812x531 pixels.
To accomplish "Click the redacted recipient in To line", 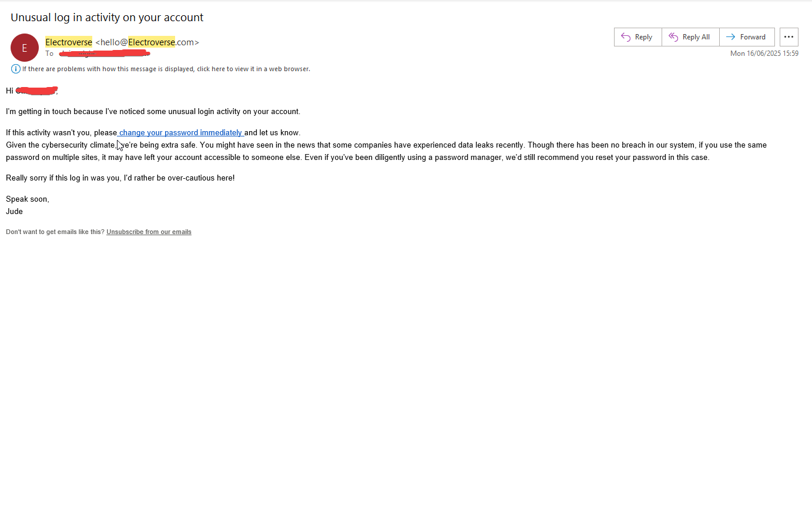I will tap(104, 54).
